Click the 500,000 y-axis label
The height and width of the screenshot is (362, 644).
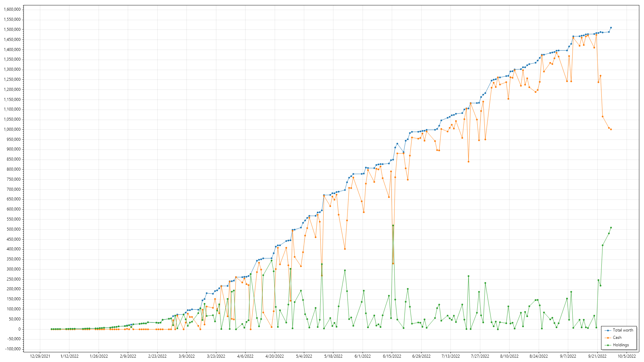(14, 229)
